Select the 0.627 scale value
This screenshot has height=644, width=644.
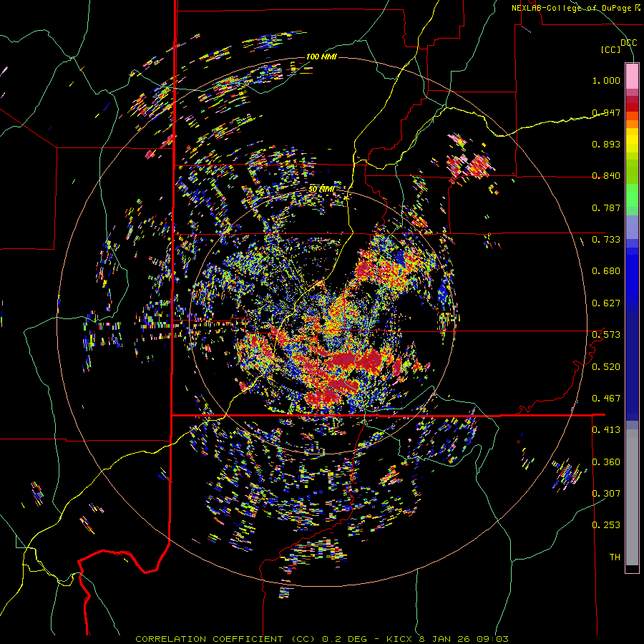[x=606, y=303]
